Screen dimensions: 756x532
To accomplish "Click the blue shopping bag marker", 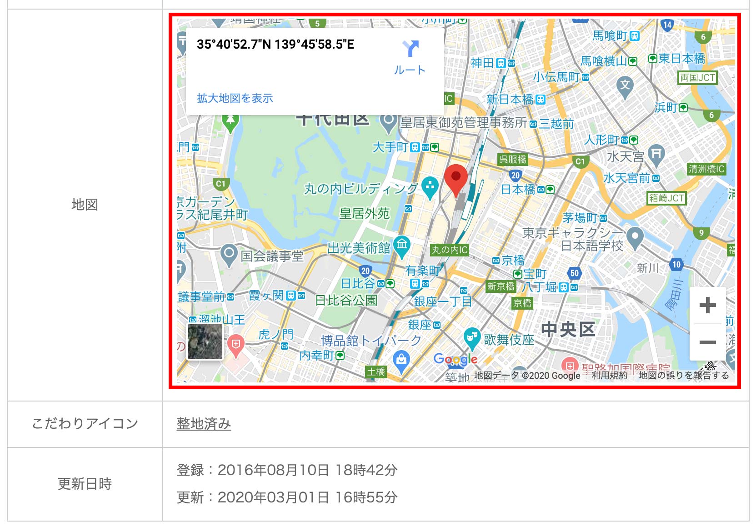I will [x=401, y=361].
